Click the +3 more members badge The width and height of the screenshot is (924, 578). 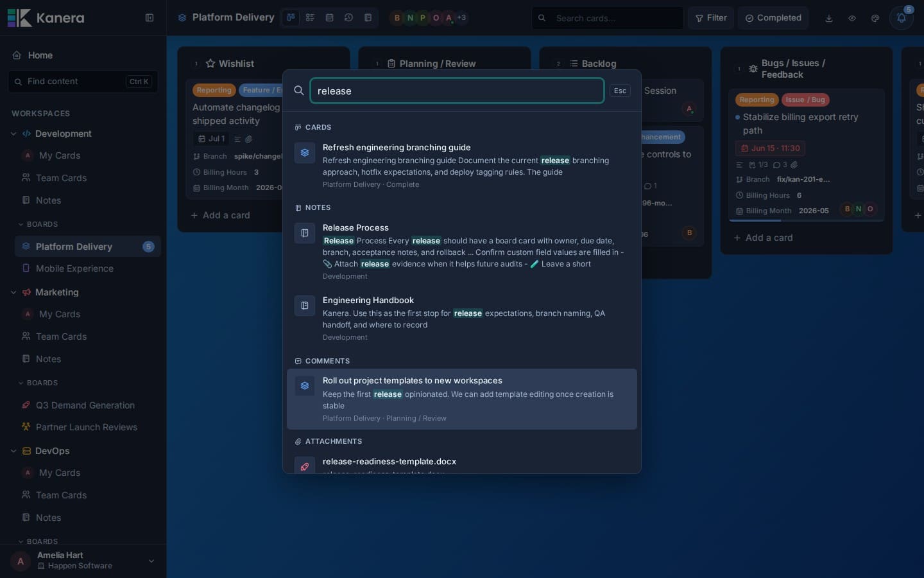click(x=461, y=18)
